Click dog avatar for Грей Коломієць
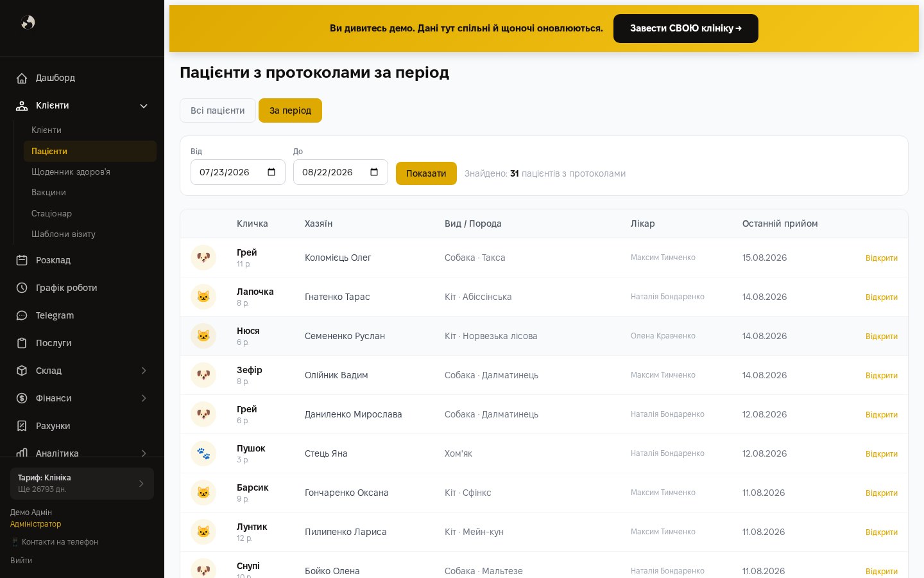924x578 pixels. tap(203, 258)
